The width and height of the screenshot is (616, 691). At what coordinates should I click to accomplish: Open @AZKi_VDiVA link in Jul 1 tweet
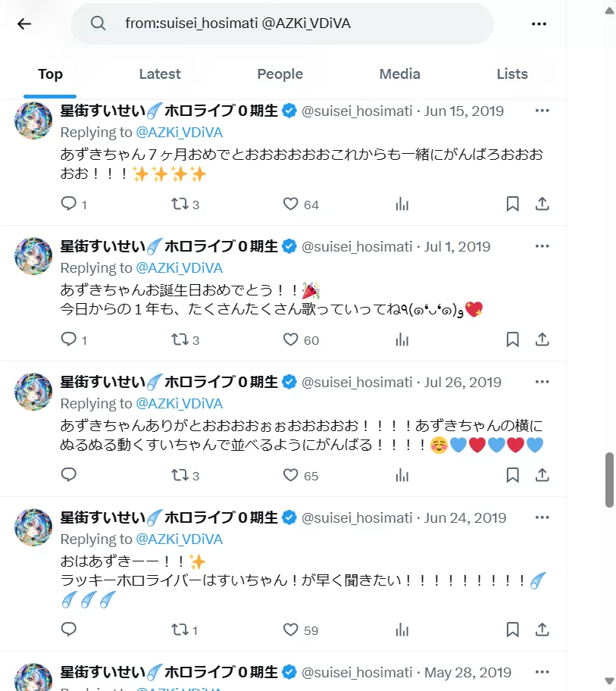pos(179,267)
